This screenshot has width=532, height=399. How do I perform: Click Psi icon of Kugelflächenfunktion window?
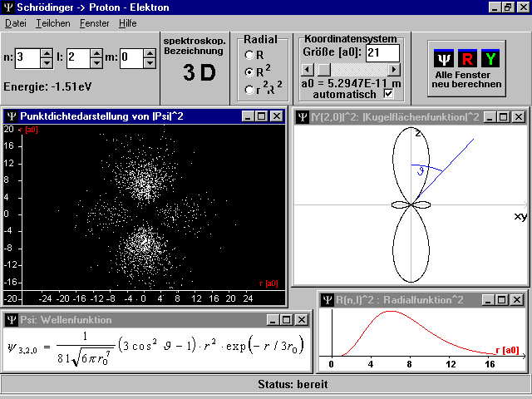[303, 116]
